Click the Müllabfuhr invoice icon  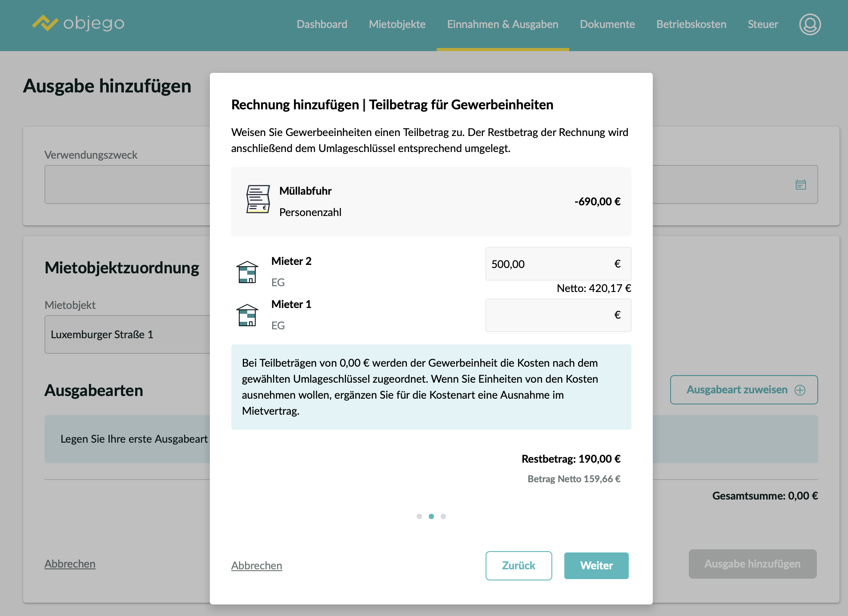[x=258, y=199]
